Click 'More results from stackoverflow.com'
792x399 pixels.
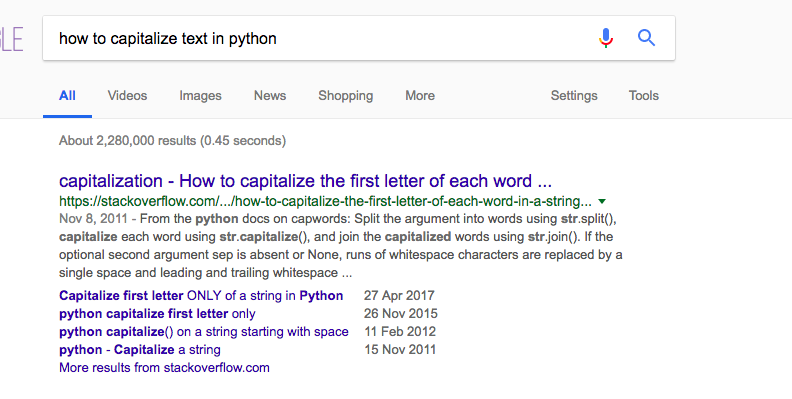point(164,368)
